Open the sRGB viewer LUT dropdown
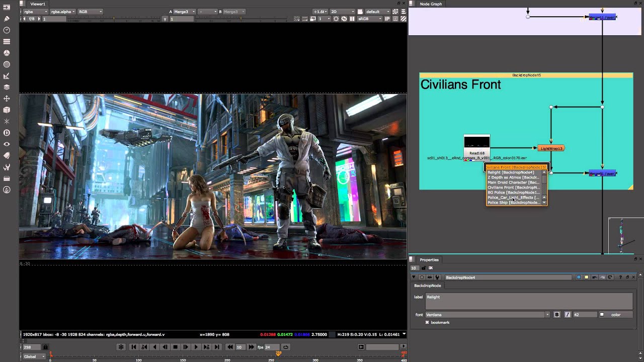This screenshot has width=644, height=362. 370,19
